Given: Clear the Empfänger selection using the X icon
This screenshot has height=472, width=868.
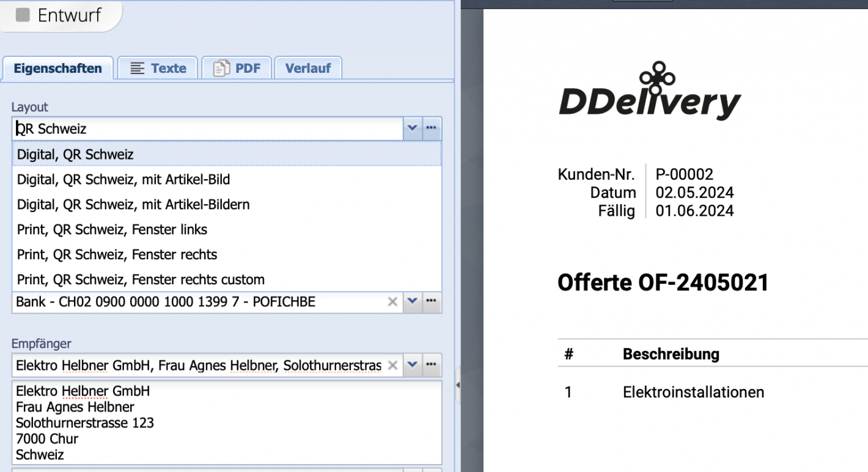Looking at the screenshot, I should tap(392, 365).
